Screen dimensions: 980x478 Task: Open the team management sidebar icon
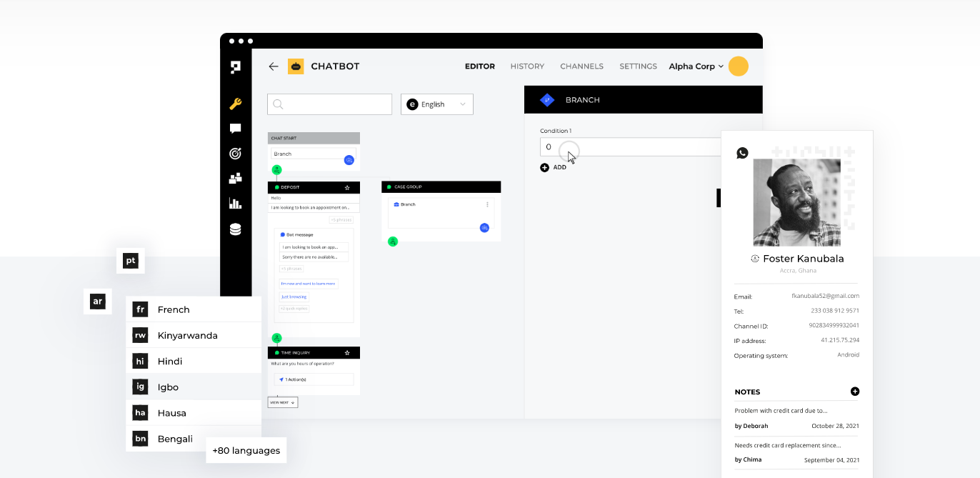[236, 178]
